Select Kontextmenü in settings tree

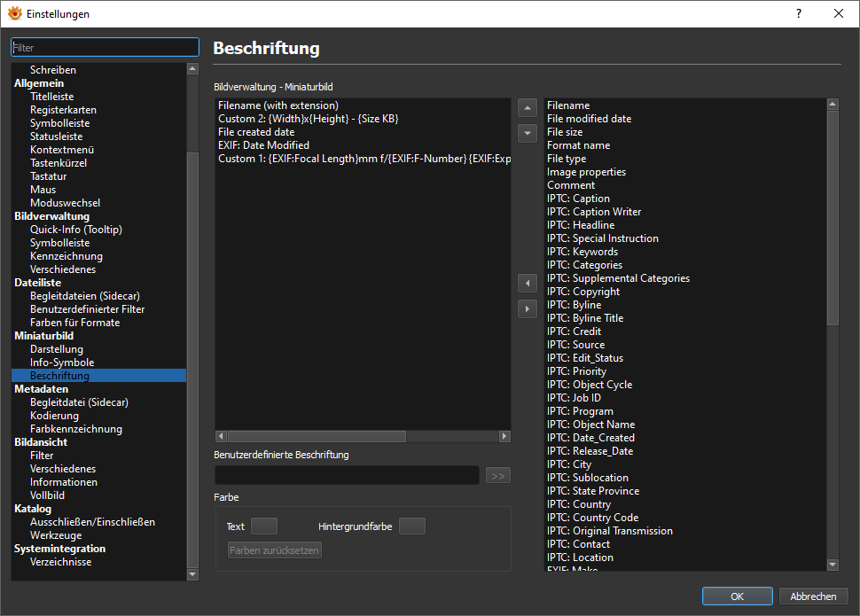62,150
